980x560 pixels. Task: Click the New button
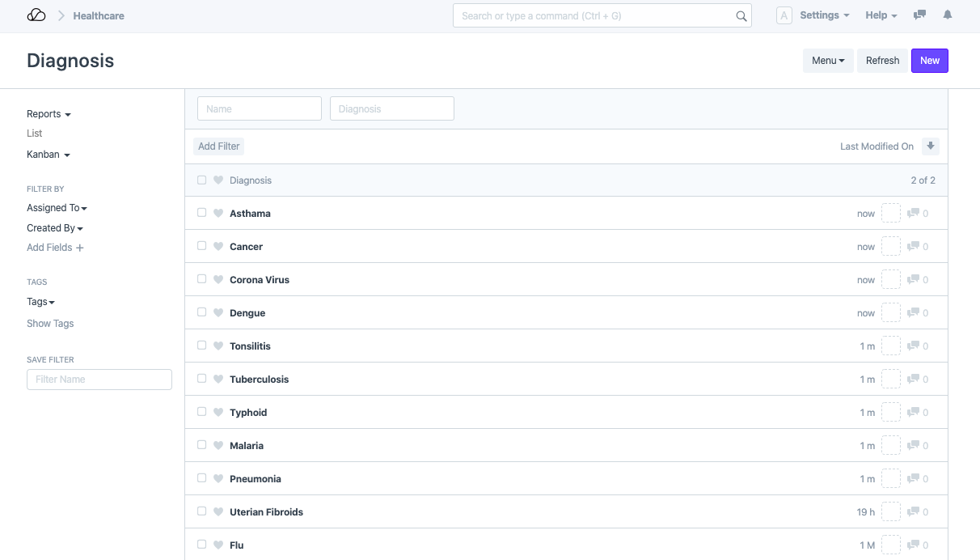929,61
